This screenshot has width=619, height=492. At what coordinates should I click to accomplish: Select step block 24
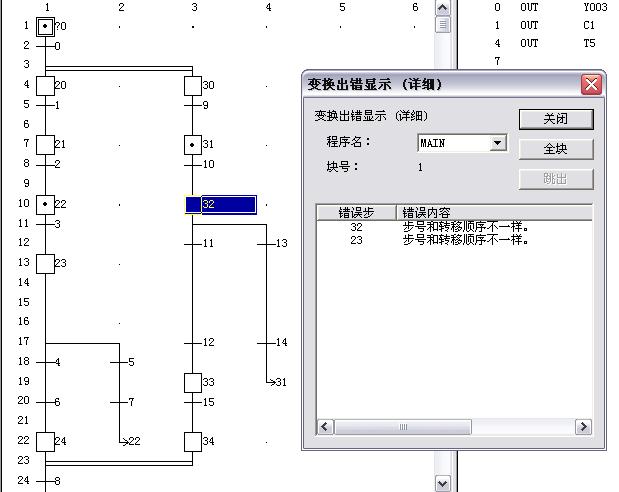tap(45, 441)
